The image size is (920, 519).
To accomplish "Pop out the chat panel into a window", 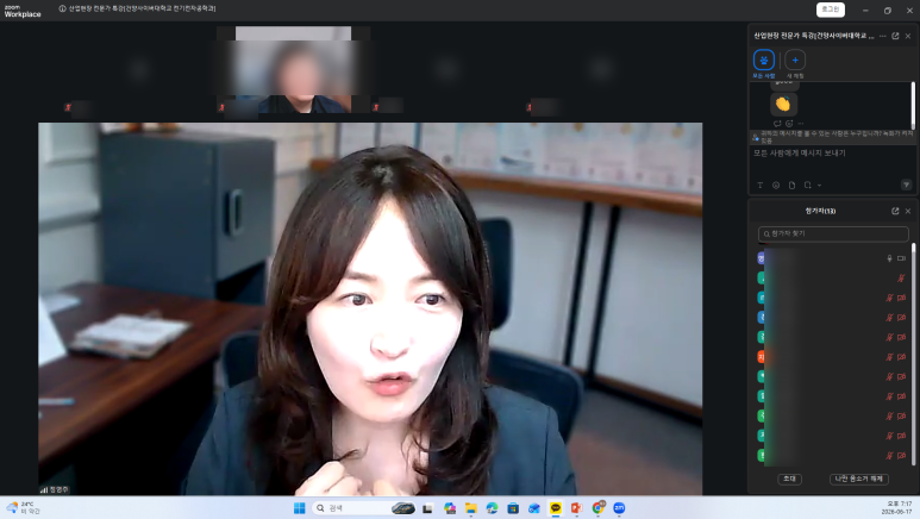I will coord(895,36).
